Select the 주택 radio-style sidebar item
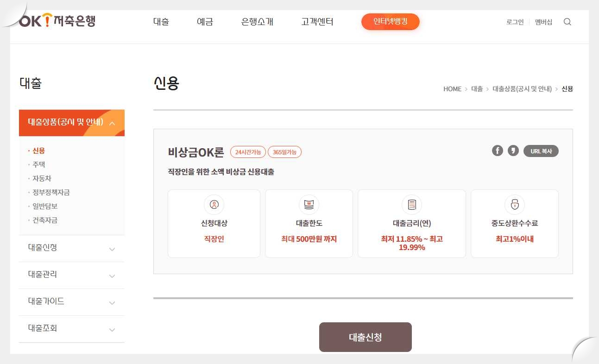The width and height of the screenshot is (599, 364). pyautogui.click(x=38, y=164)
